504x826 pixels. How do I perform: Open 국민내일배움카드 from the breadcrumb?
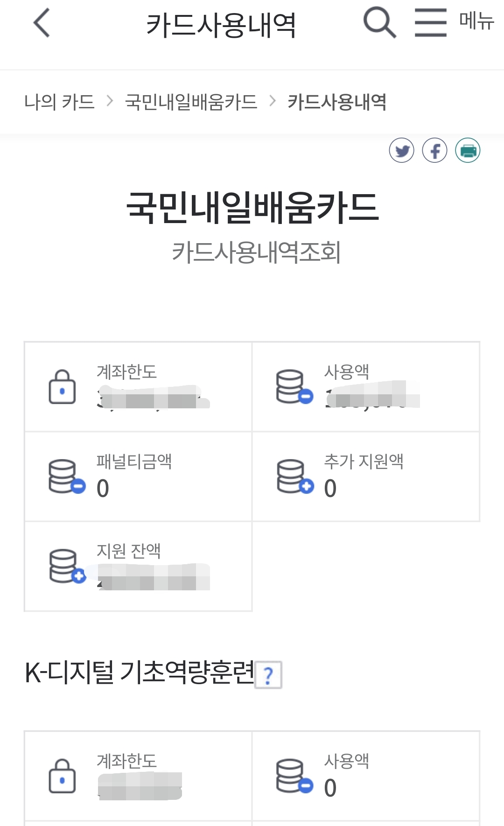[x=191, y=102]
